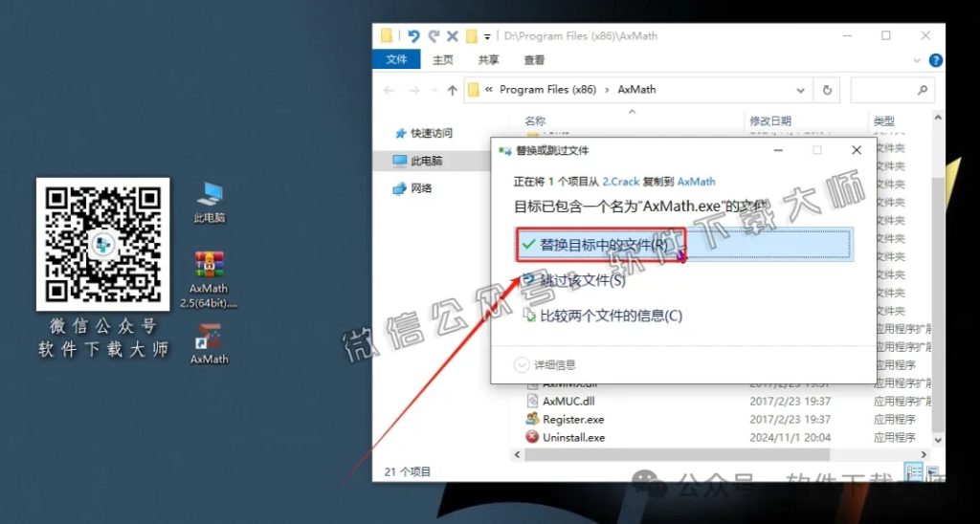Click the folder icon inside the address bar
Viewport: 980px width, 524px height.
(473, 90)
